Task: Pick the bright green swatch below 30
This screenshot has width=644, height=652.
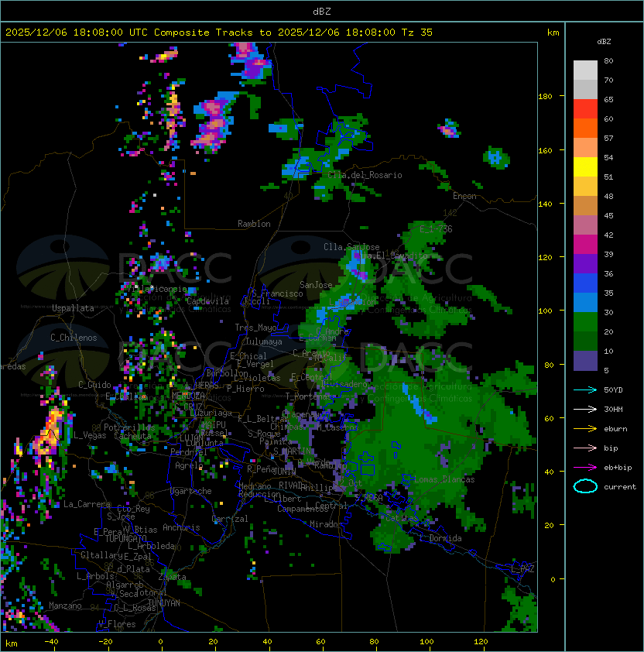Action: (x=585, y=322)
